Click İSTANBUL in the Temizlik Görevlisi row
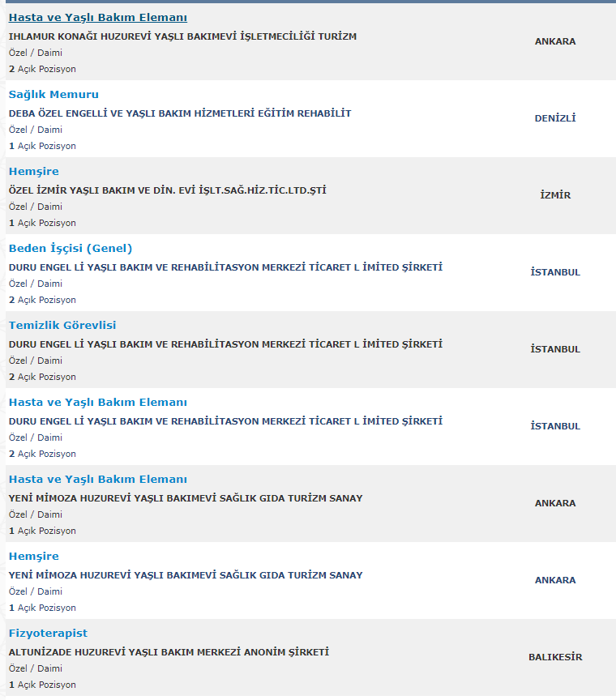 (x=555, y=349)
